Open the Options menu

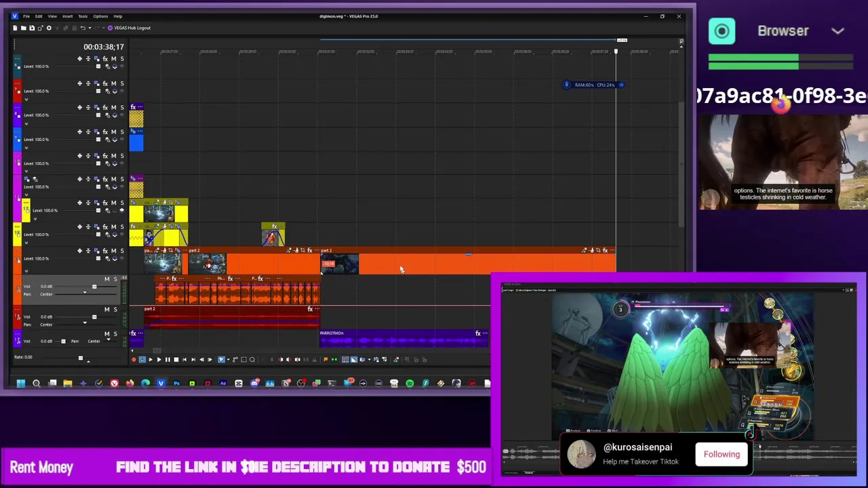[100, 16]
